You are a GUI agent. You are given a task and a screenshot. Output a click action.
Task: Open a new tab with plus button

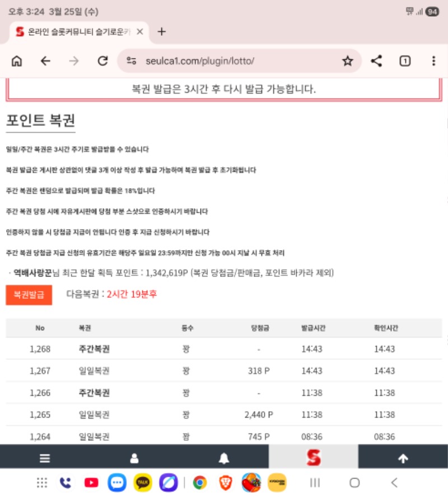pos(161,31)
